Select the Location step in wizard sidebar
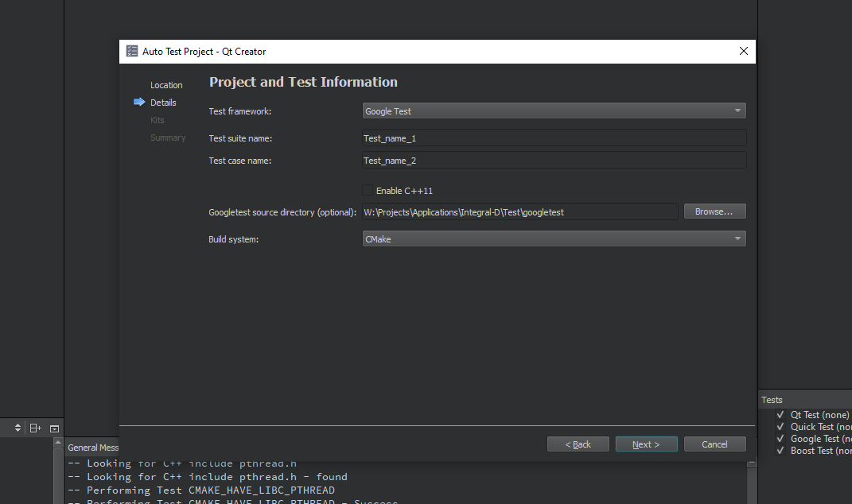The height and width of the screenshot is (504, 852). click(x=166, y=85)
